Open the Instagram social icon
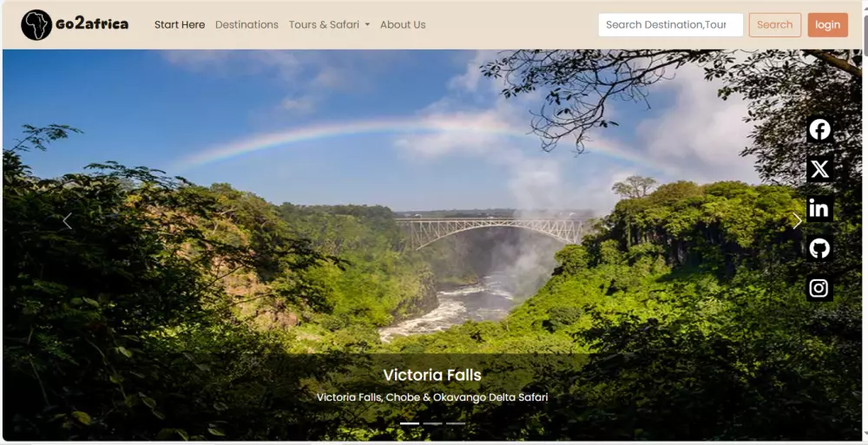 [819, 288]
